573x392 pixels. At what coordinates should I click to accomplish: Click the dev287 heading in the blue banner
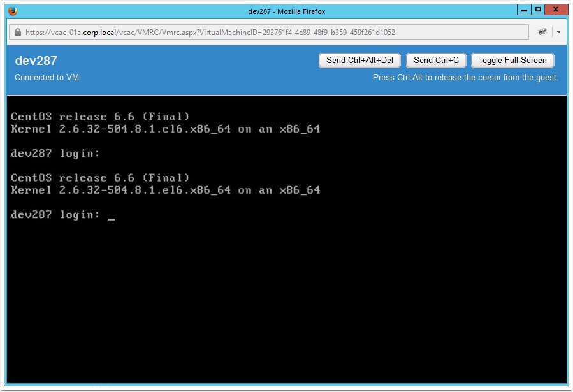point(36,61)
